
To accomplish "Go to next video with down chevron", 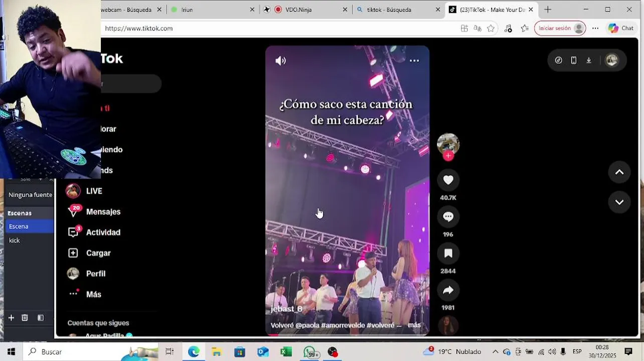I will pos(619,202).
